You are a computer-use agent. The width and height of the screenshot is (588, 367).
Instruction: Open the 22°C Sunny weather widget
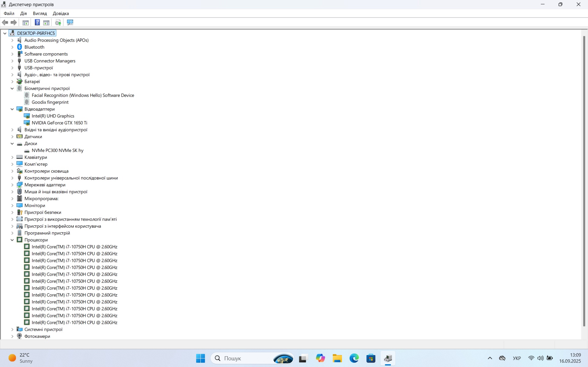(21, 358)
